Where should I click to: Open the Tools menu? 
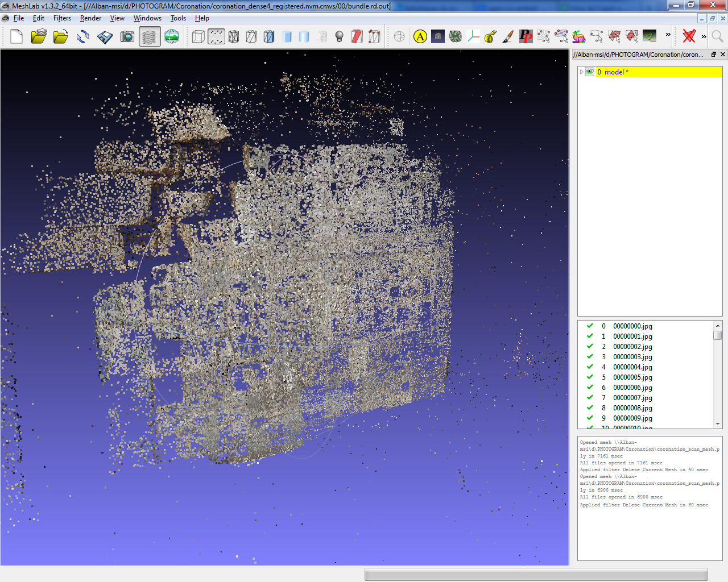178,18
